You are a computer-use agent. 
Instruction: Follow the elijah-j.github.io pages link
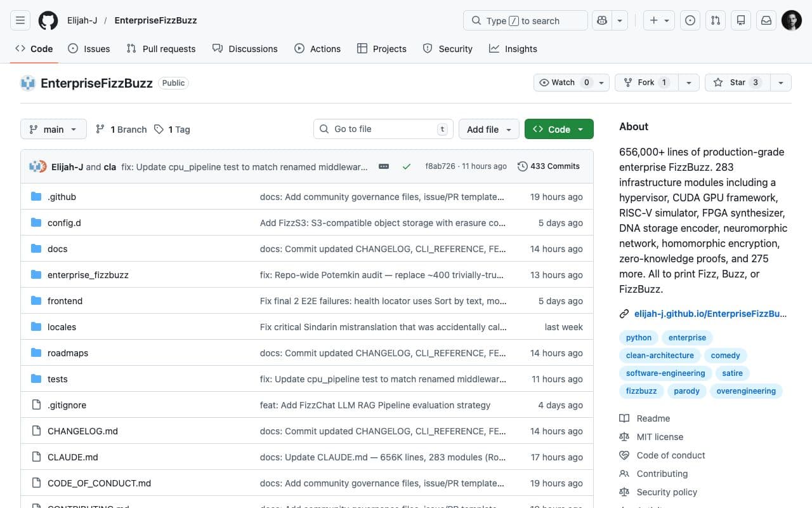coord(710,313)
